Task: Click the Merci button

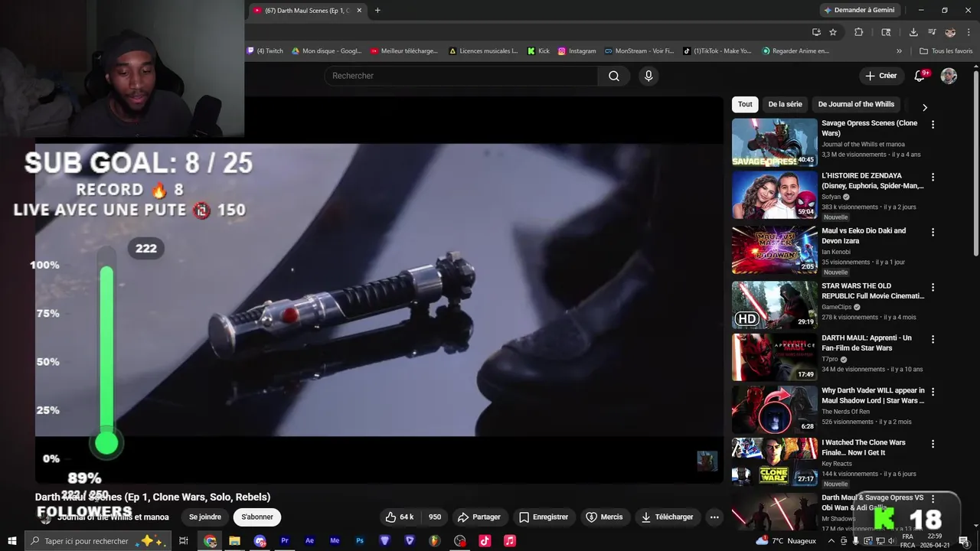Action: (x=603, y=517)
